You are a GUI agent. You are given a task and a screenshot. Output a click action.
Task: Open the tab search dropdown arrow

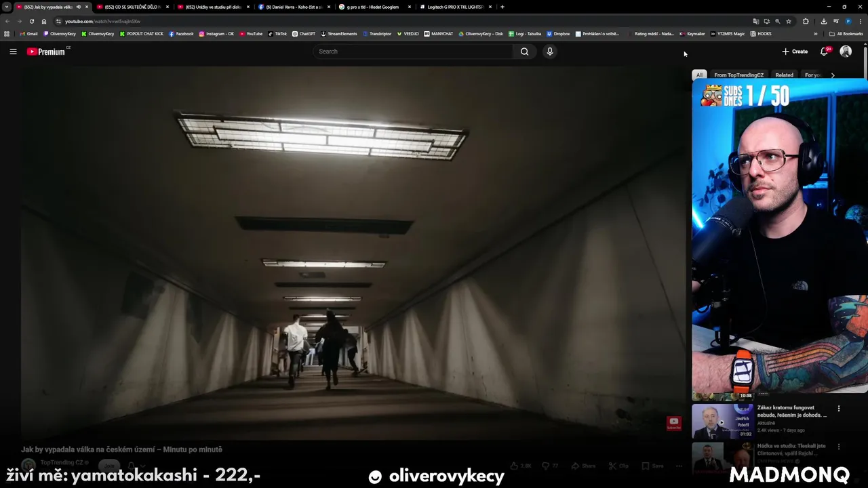[x=7, y=7]
